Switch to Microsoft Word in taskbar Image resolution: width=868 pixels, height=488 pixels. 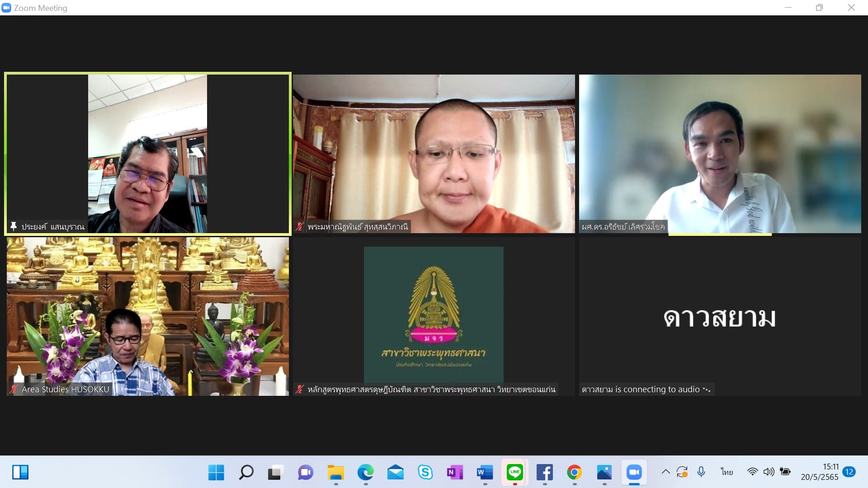[485, 472]
